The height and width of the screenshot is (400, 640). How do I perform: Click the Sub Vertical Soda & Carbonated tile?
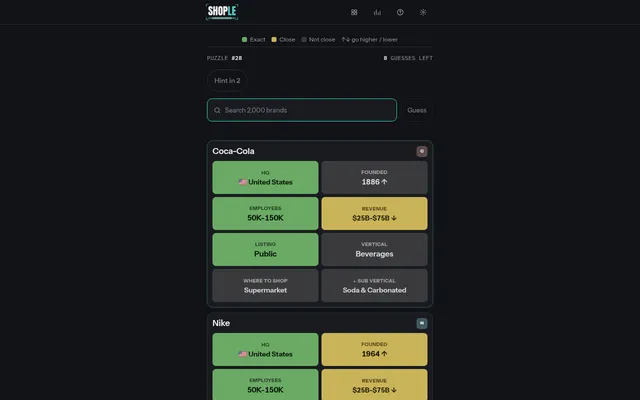point(374,285)
